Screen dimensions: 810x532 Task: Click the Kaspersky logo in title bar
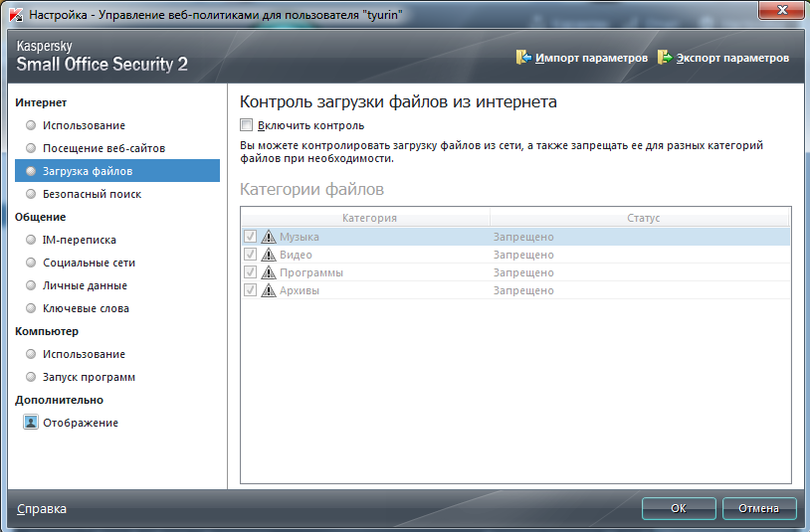tap(16, 15)
